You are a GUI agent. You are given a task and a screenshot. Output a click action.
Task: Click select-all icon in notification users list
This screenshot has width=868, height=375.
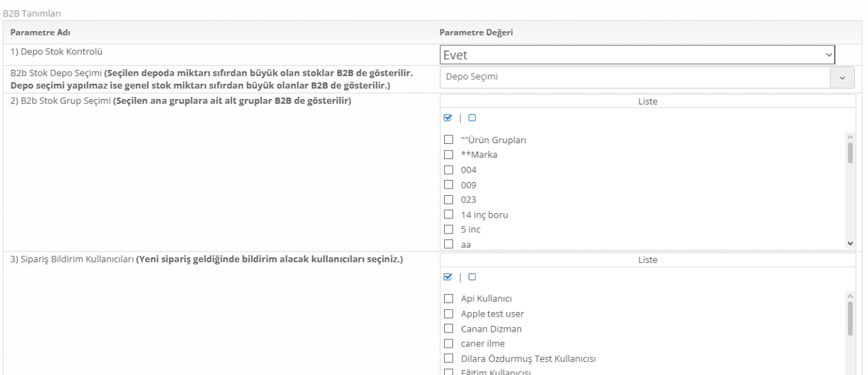point(447,276)
